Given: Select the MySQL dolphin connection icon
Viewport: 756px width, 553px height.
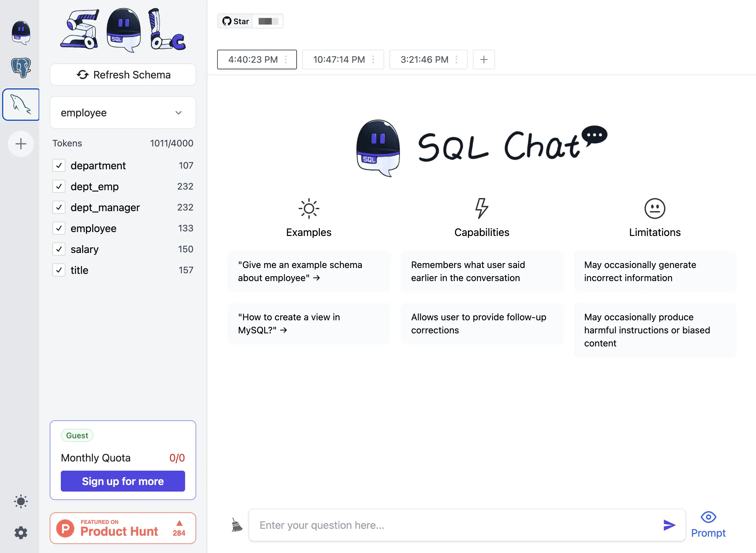Looking at the screenshot, I should point(21,105).
